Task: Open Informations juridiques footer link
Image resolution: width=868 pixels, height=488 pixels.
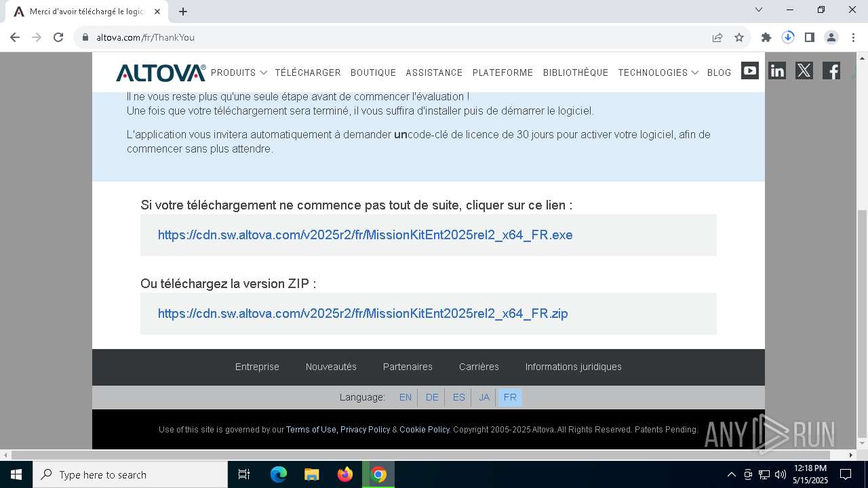Action: tap(573, 367)
